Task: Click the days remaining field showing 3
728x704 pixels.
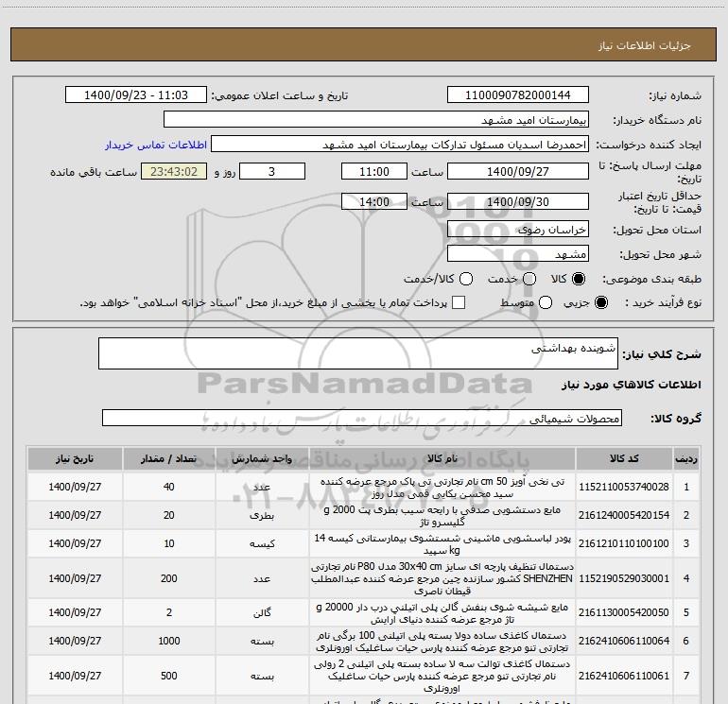Action: pyautogui.click(x=272, y=172)
